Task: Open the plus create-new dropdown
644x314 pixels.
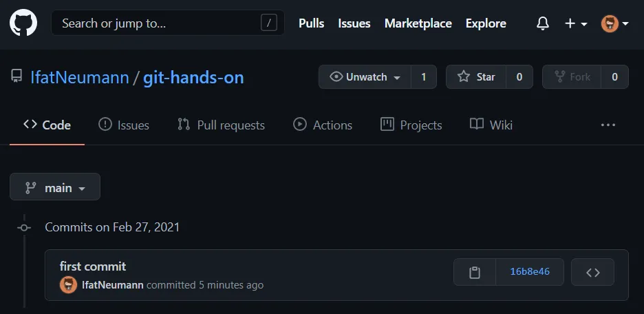Action: coord(575,23)
